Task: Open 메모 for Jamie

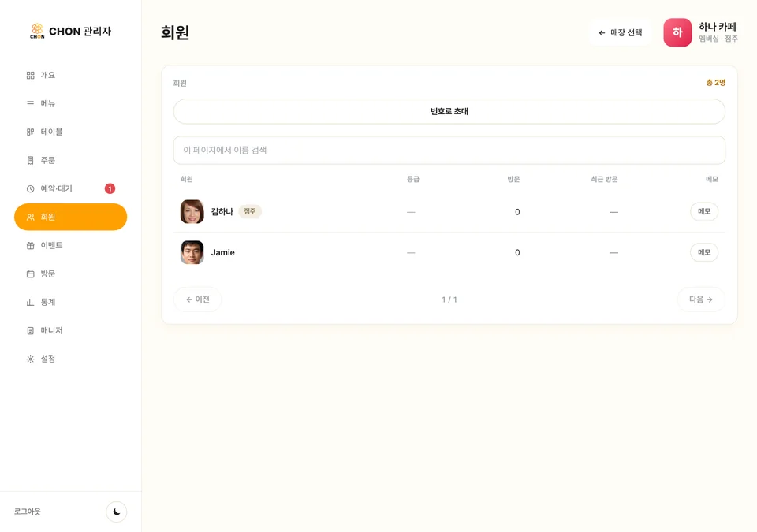Action: pos(704,252)
